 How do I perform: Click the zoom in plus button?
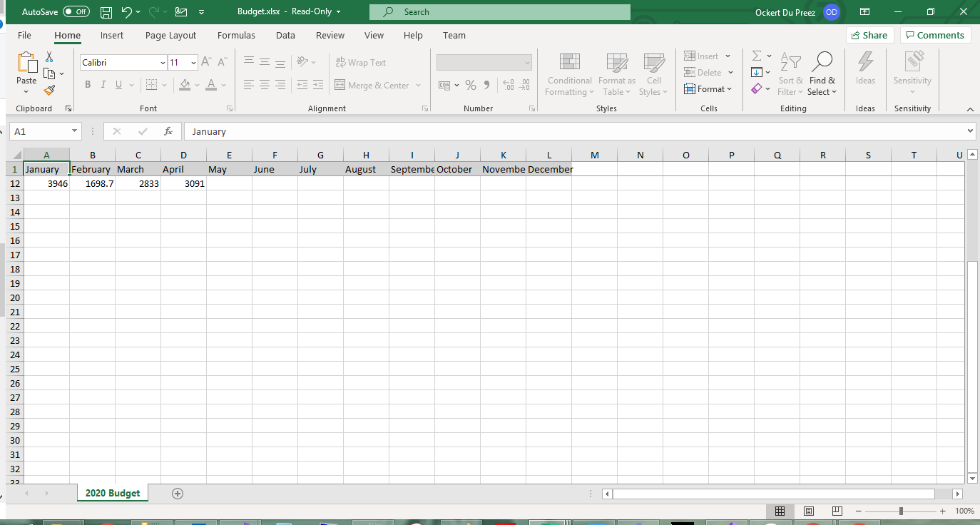942,511
